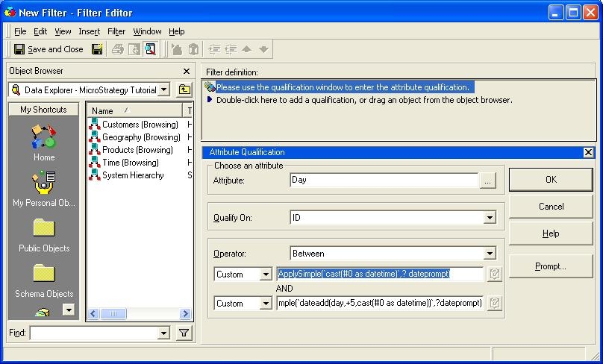Open the Filter menu
This screenshot has width=603, height=364.
pos(116,31)
